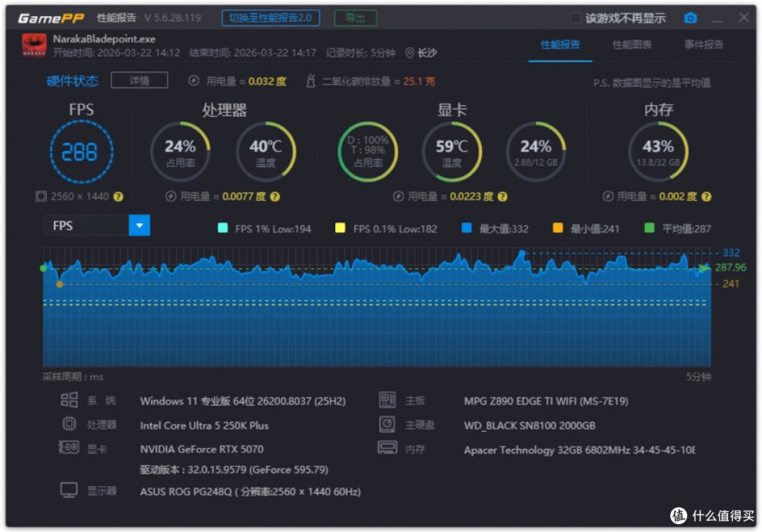Open the FPS chart type dropdown arrow

140,226
